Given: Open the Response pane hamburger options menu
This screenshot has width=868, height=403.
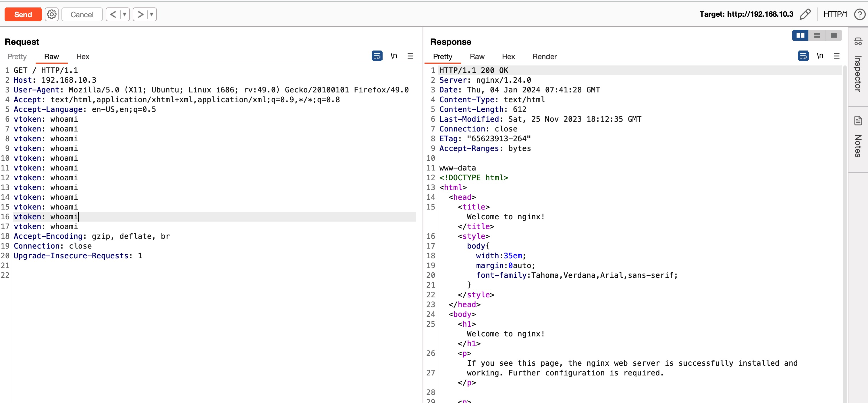Looking at the screenshot, I should tap(836, 56).
